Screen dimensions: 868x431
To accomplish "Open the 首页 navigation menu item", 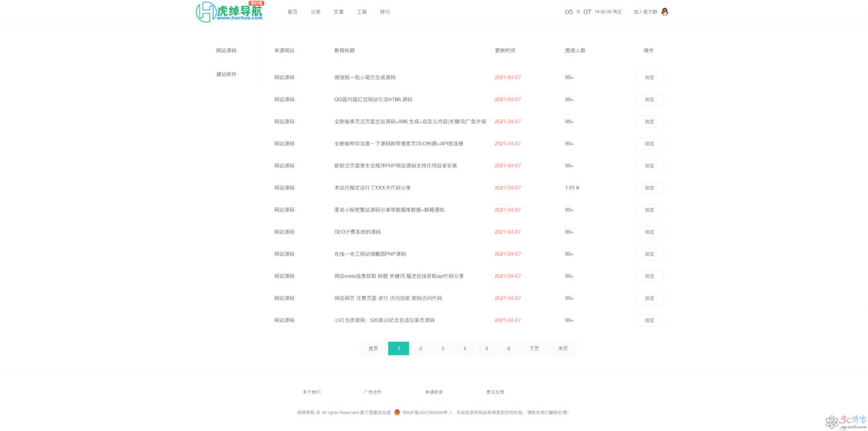I will [x=292, y=12].
